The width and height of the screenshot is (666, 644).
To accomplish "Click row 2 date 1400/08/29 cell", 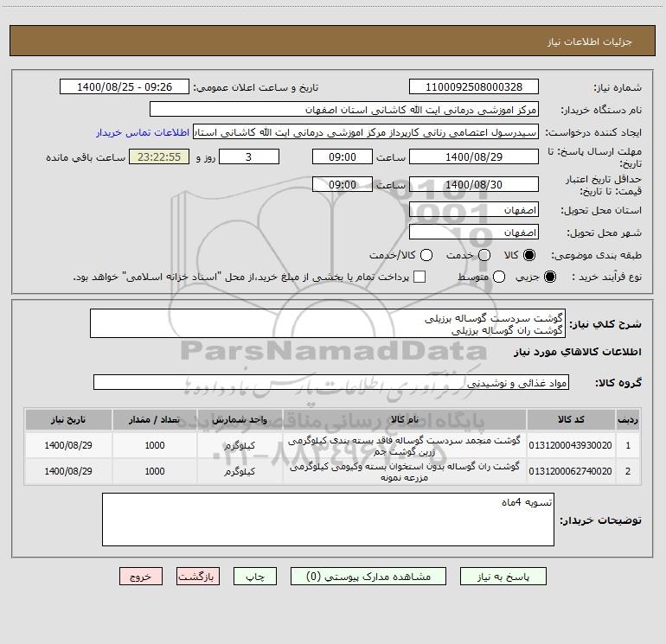I will (68, 471).
